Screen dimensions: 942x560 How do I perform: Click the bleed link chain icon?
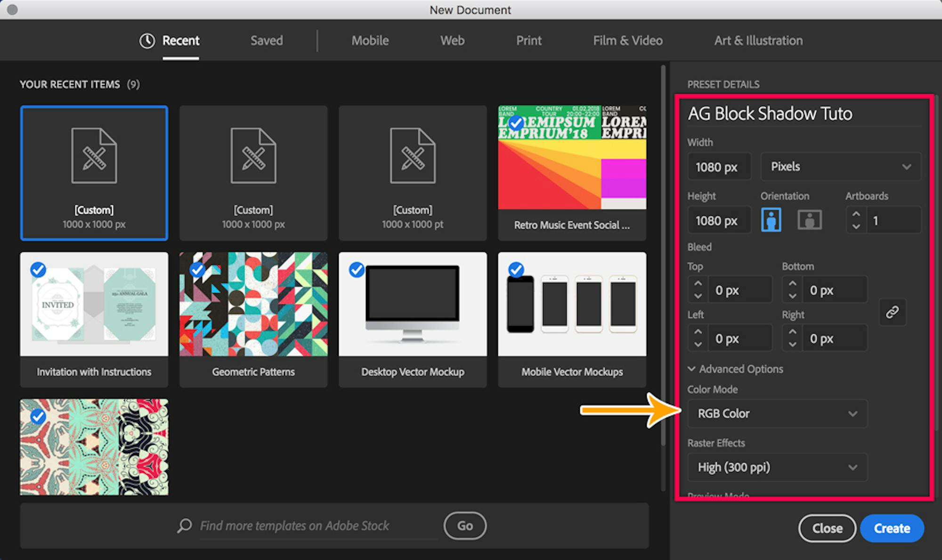pos(892,312)
